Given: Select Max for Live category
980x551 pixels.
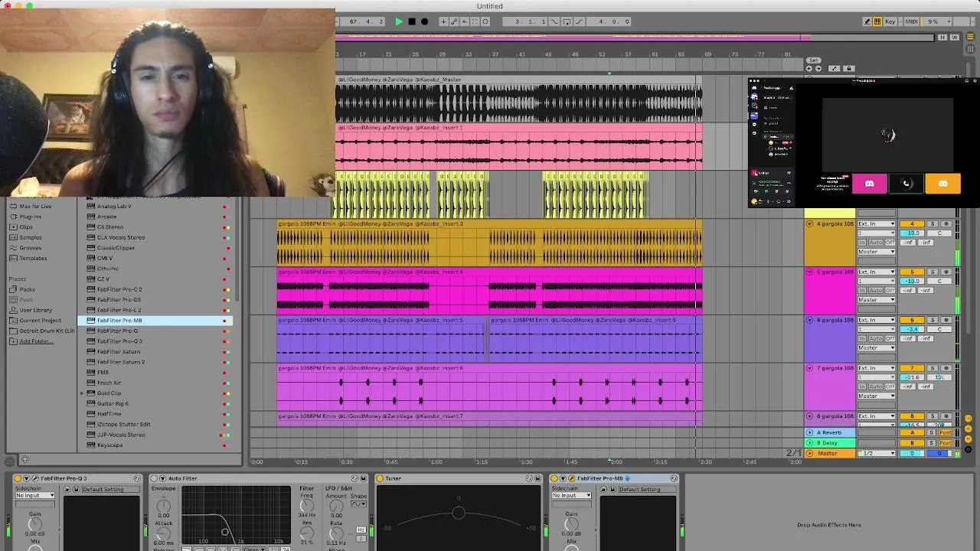Looking at the screenshot, I should 35,207.
